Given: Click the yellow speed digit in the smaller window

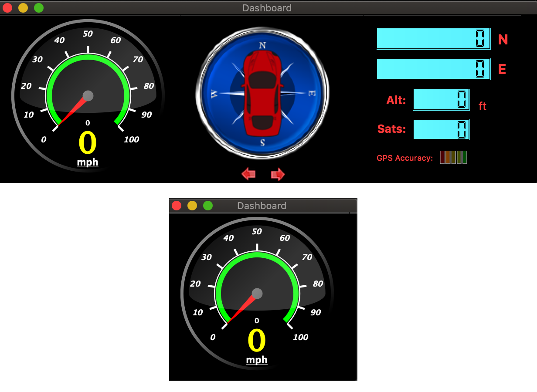Looking at the screenshot, I should pos(257,341).
